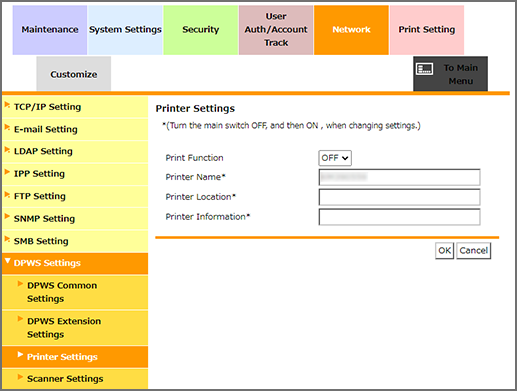Click the To Main Menu panel icon

(424, 69)
